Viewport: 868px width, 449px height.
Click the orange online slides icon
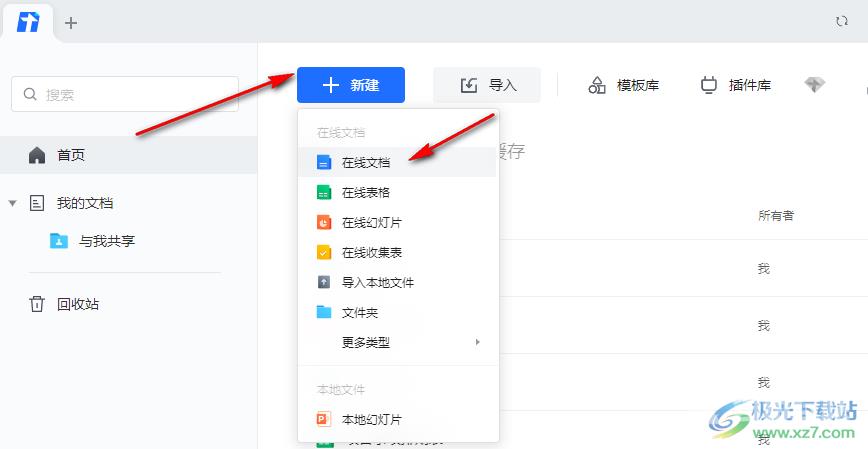[x=324, y=222]
